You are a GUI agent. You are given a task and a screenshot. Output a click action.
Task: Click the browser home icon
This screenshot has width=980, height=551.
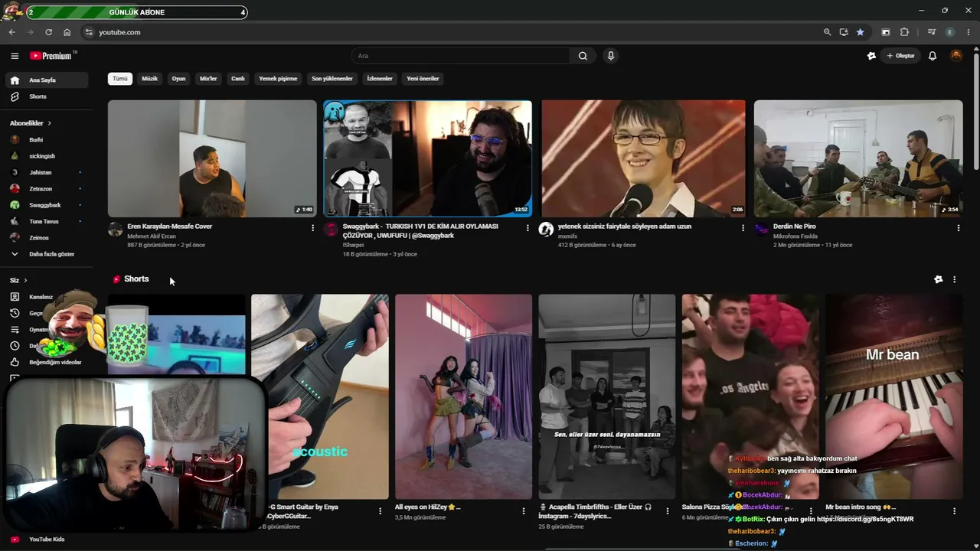tap(67, 32)
